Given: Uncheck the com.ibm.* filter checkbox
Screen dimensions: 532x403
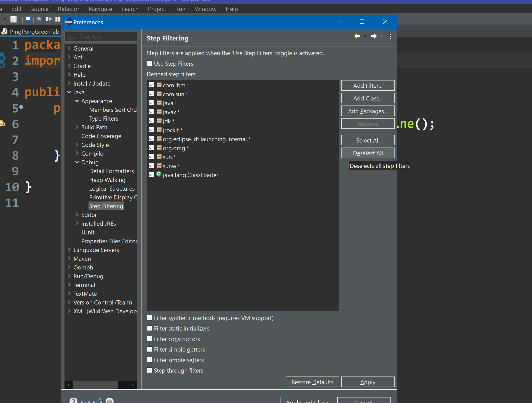Looking at the screenshot, I should click(151, 85).
